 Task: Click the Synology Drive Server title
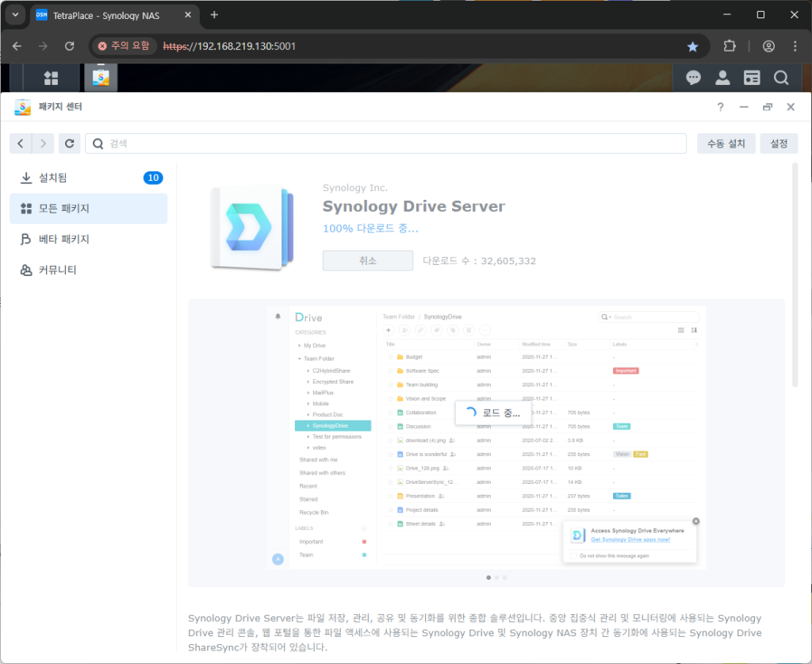[x=414, y=206]
